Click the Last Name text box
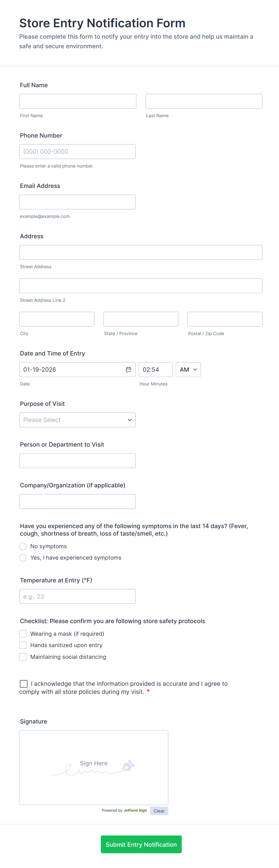The width and height of the screenshot is (279, 868). point(204,101)
